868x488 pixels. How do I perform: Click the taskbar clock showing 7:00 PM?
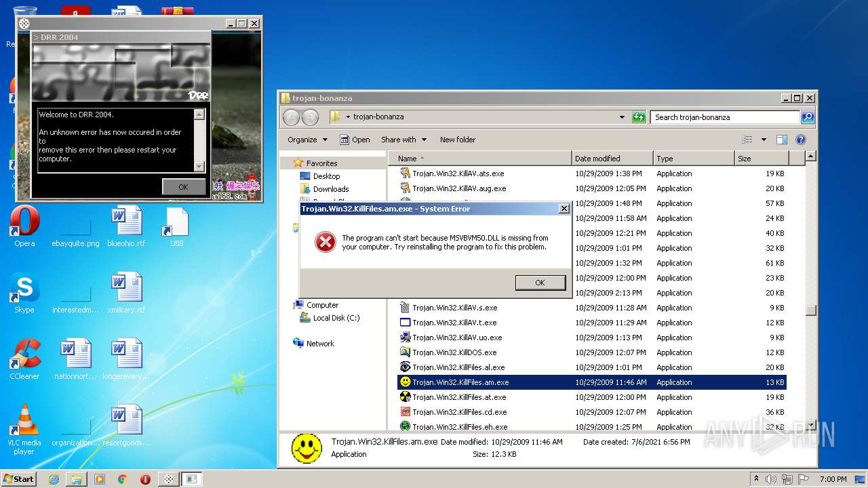coord(833,479)
